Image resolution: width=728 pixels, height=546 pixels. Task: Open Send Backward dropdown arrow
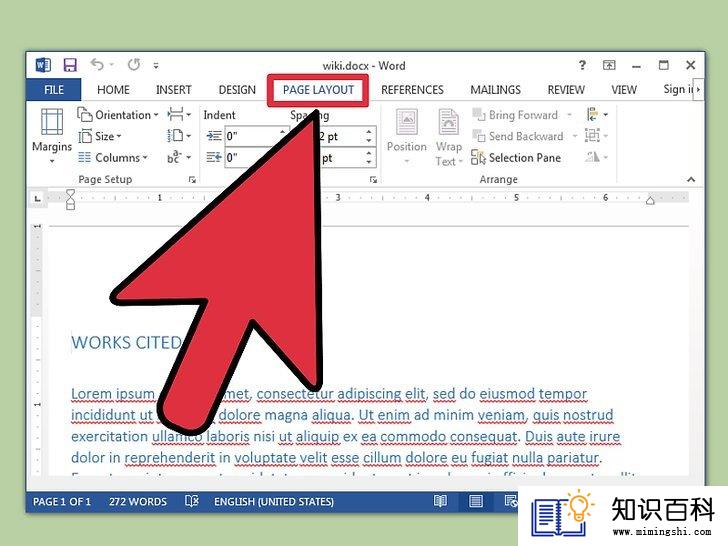575,136
